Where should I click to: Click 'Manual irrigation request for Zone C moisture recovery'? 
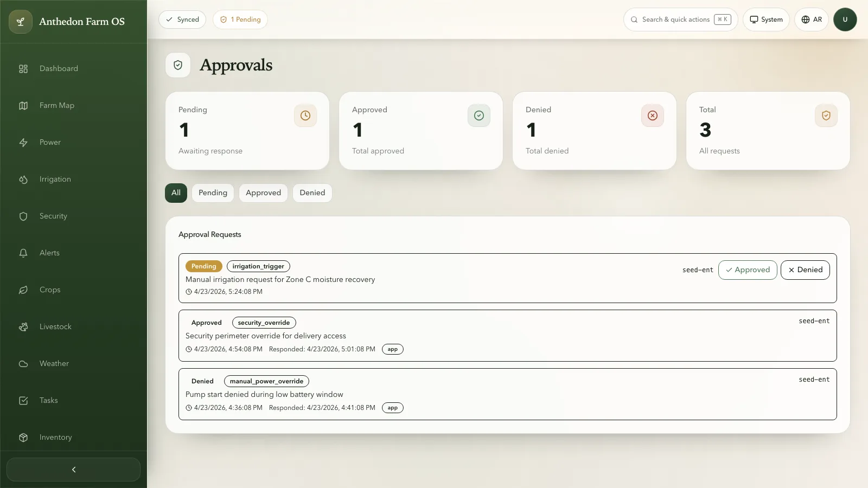280,280
